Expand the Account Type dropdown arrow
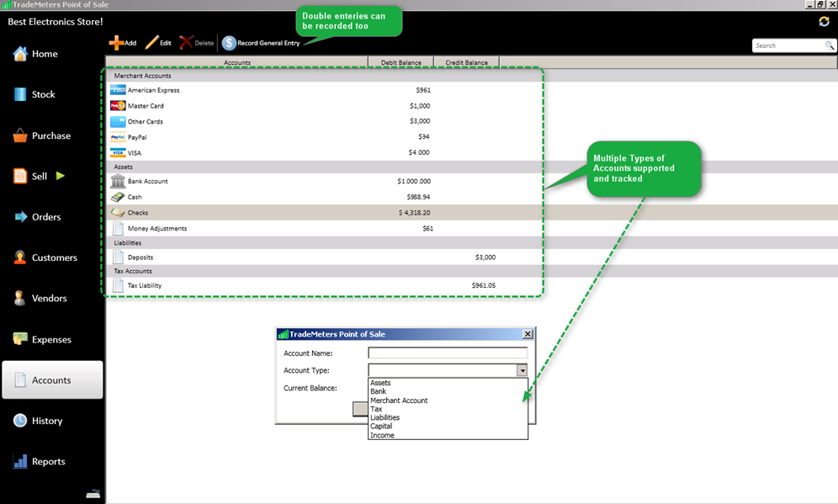Viewport: 838px width, 504px height. click(522, 370)
